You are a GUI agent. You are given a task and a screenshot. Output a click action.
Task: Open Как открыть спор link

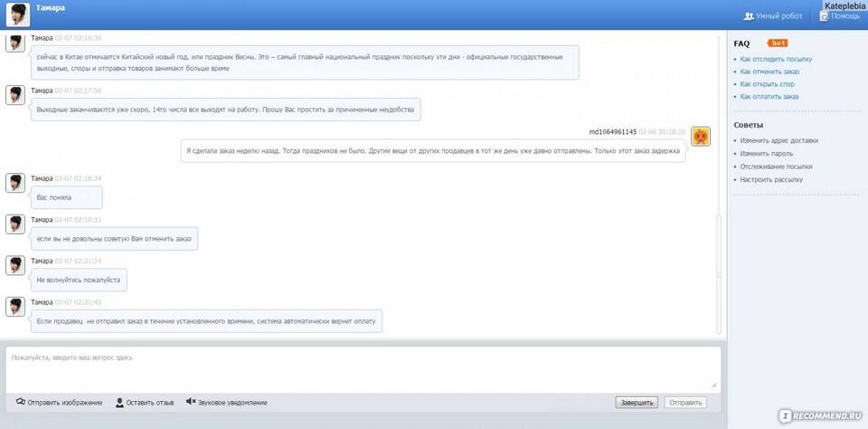tap(767, 84)
